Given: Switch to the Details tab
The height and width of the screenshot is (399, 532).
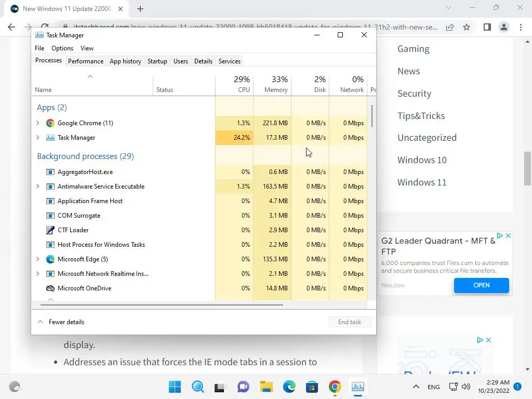Looking at the screenshot, I should pos(203,61).
